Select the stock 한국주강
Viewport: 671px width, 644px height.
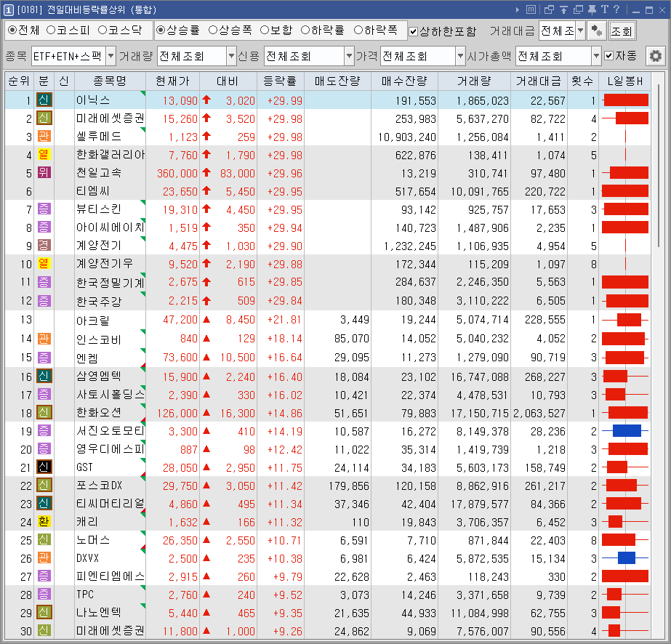click(x=99, y=301)
